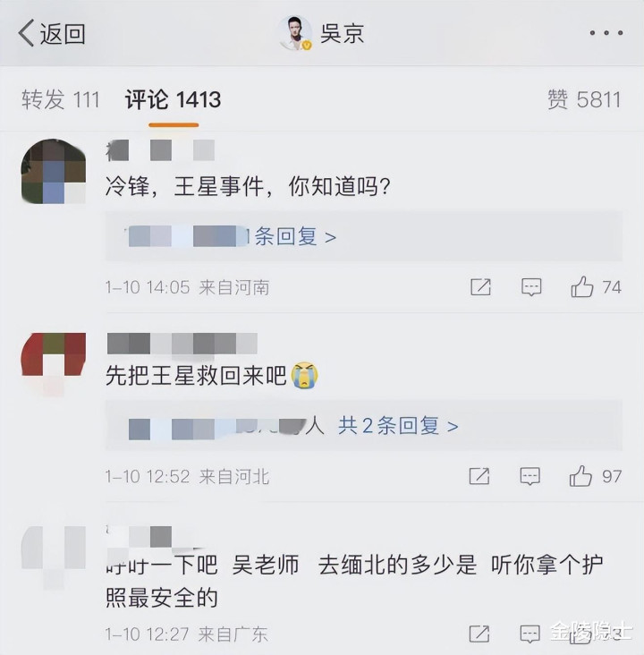Open the first commenter's avatar

tap(54, 172)
